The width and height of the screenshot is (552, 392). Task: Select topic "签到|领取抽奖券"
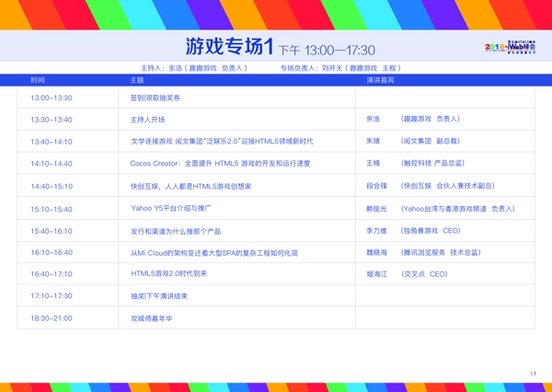[x=155, y=98]
